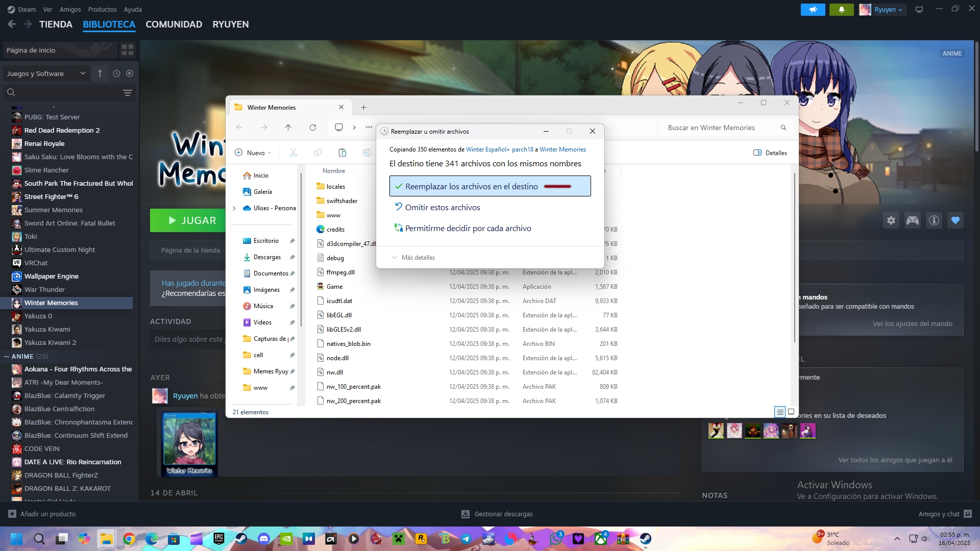
Task: Expand Más detalles in replace dialog
Action: pyautogui.click(x=413, y=258)
